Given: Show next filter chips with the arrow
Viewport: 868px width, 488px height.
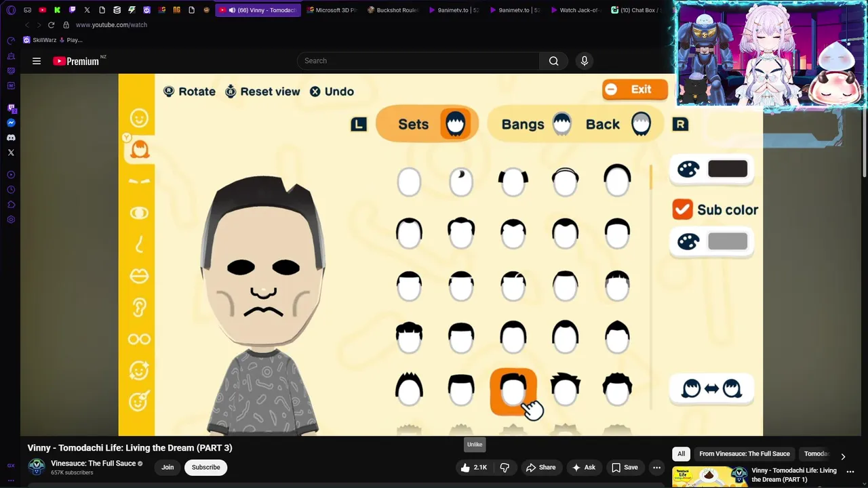Looking at the screenshot, I should coord(843,457).
